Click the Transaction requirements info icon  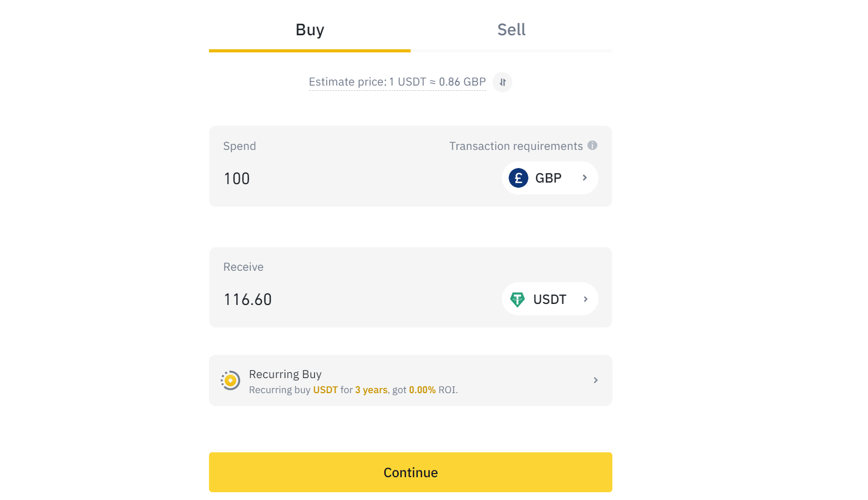[593, 145]
